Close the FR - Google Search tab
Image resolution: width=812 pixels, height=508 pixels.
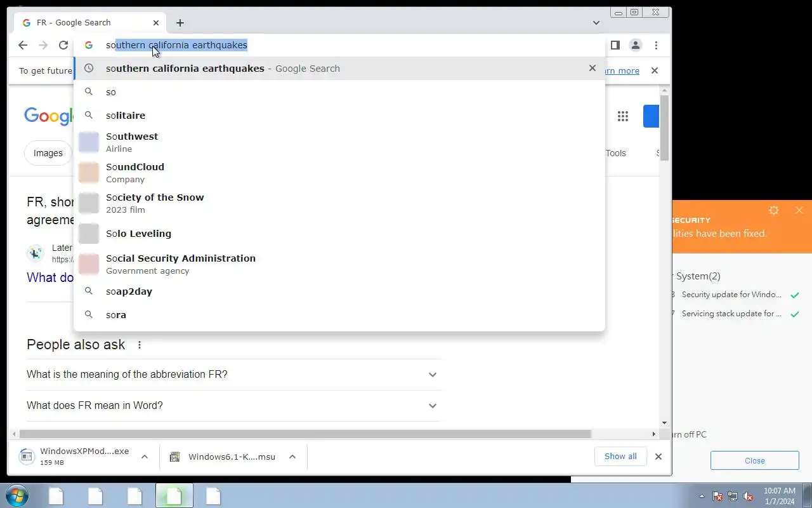(156, 23)
